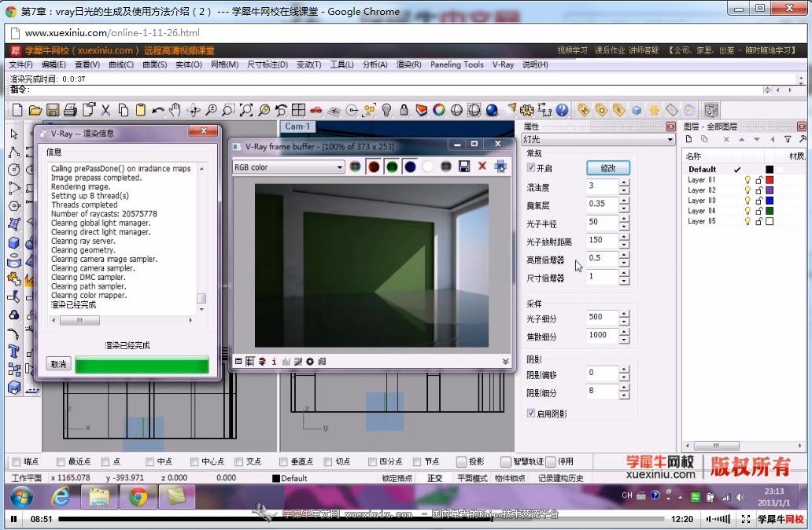Click the filter funnel icon in layers panel
The width and height of the screenshot is (812, 530).
click(x=788, y=138)
